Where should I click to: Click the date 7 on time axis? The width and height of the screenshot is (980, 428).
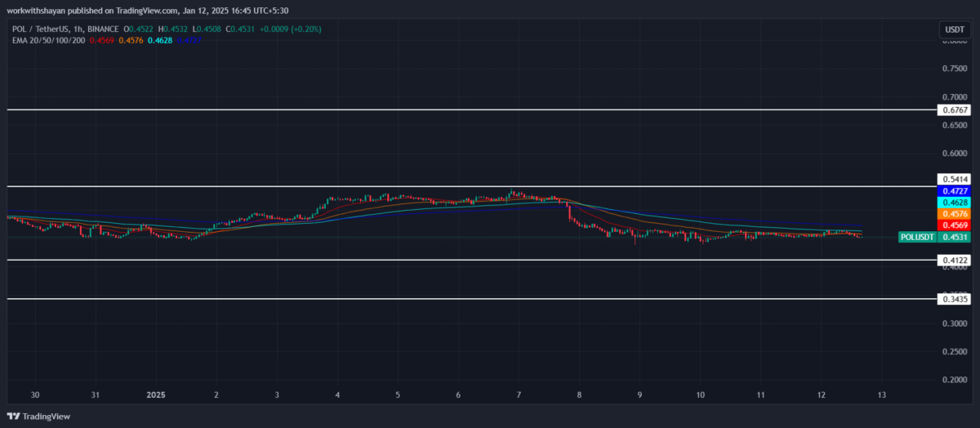[519, 395]
